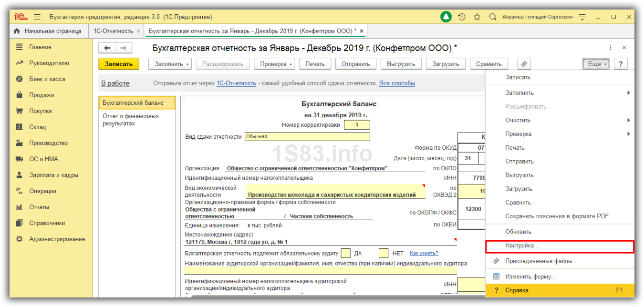Check the ДА audit checkbox
The height and width of the screenshot is (307, 644).
click(346, 253)
